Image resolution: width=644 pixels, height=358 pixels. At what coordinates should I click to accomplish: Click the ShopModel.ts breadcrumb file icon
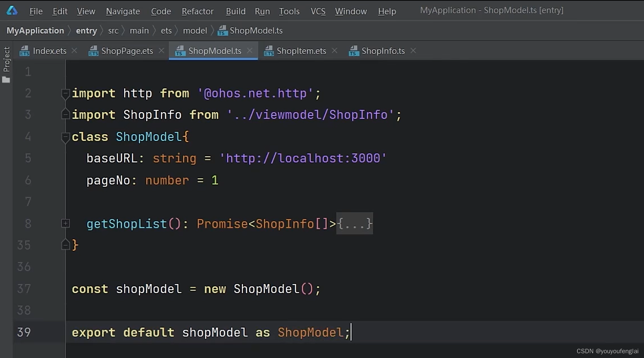[x=222, y=31]
